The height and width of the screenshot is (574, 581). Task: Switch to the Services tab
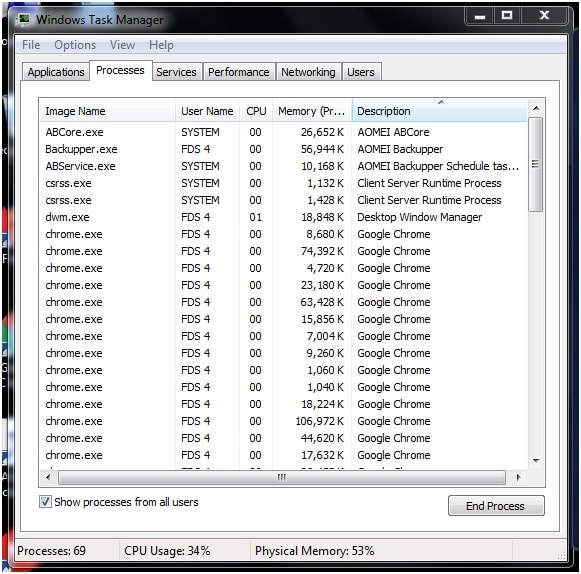click(176, 72)
